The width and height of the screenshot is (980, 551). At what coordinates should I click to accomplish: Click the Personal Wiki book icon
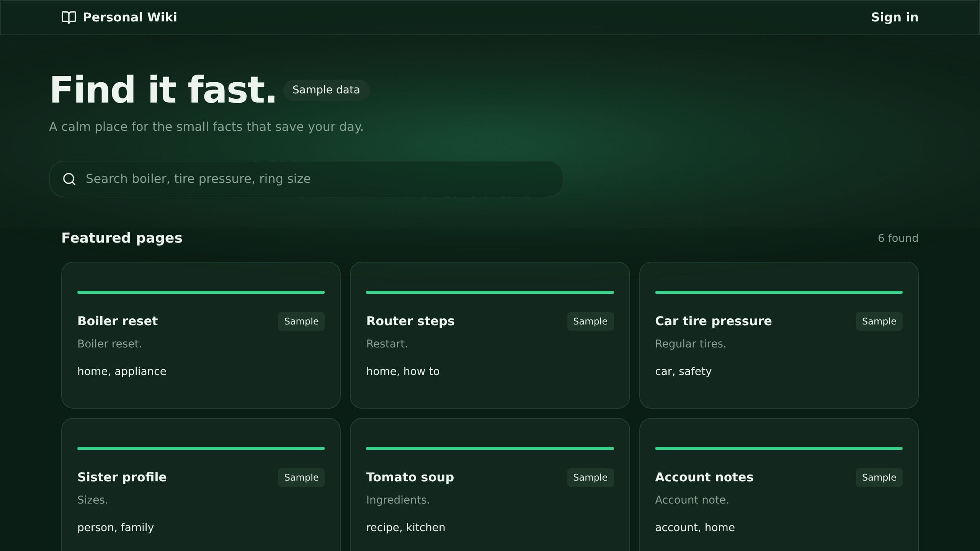tap(69, 17)
